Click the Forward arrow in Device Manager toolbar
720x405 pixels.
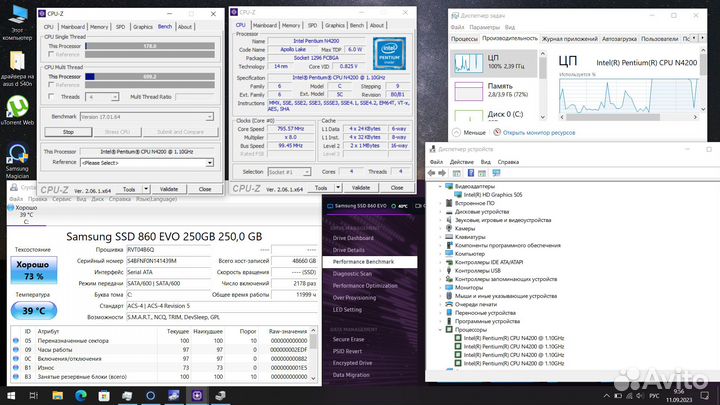point(442,173)
